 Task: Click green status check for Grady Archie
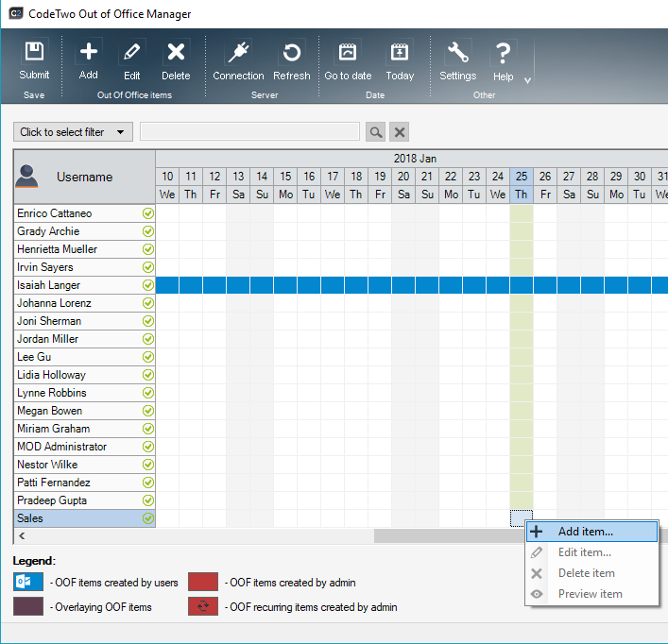[148, 231]
